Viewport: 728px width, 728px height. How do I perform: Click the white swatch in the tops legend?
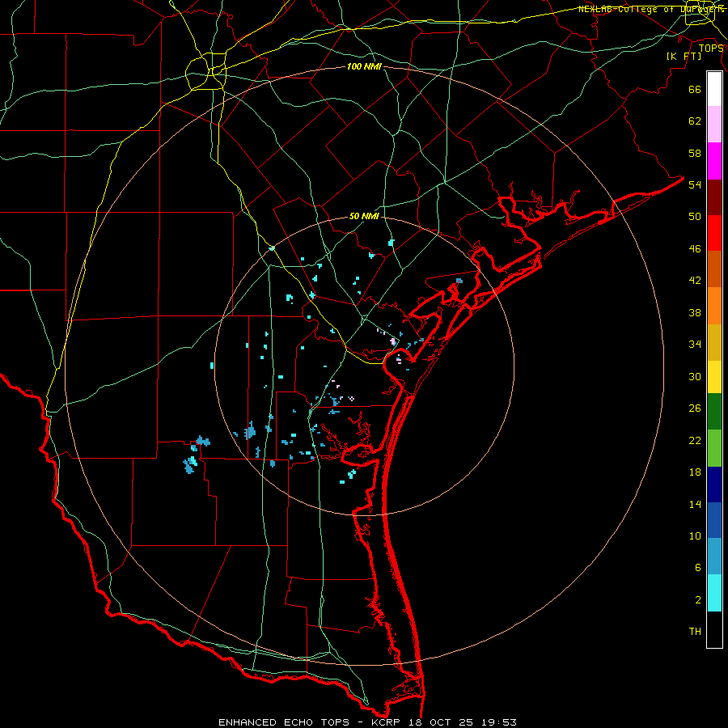click(x=714, y=89)
